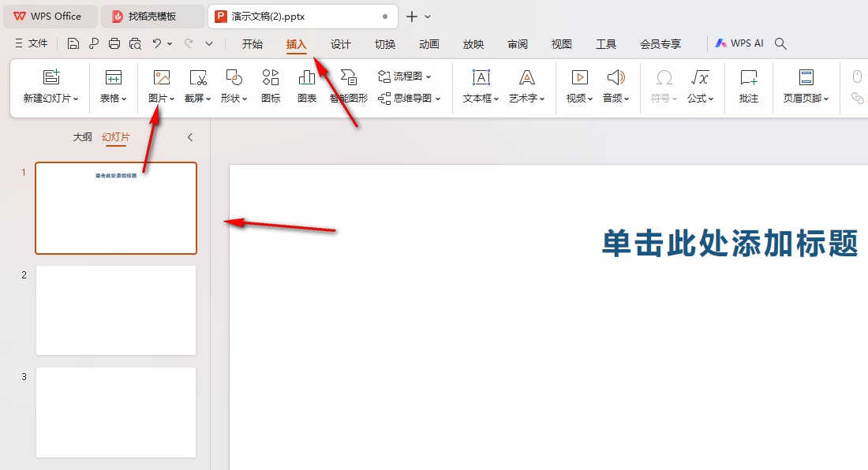
Task: Open the 会员专享 tab
Action: pos(660,44)
